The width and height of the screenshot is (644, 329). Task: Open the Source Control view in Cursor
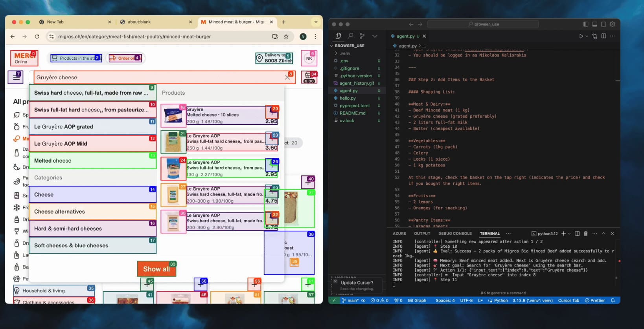pos(362,36)
